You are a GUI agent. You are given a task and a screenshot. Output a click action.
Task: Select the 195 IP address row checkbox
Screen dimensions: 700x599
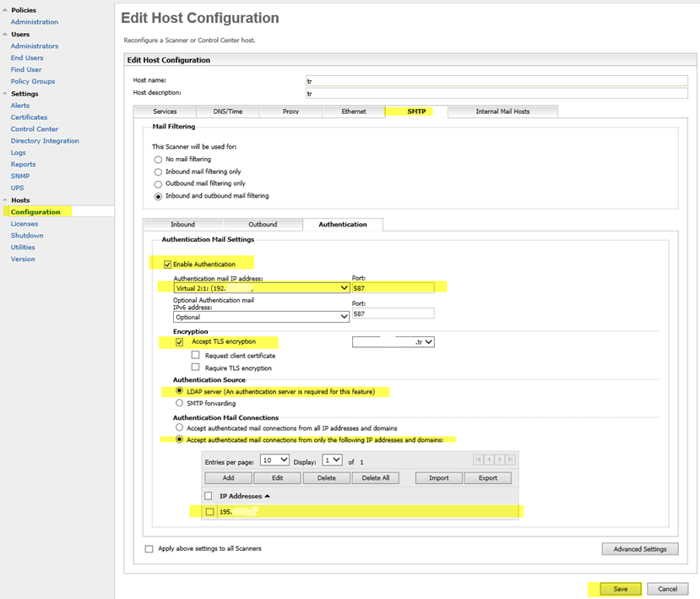click(x=209, y=512)
